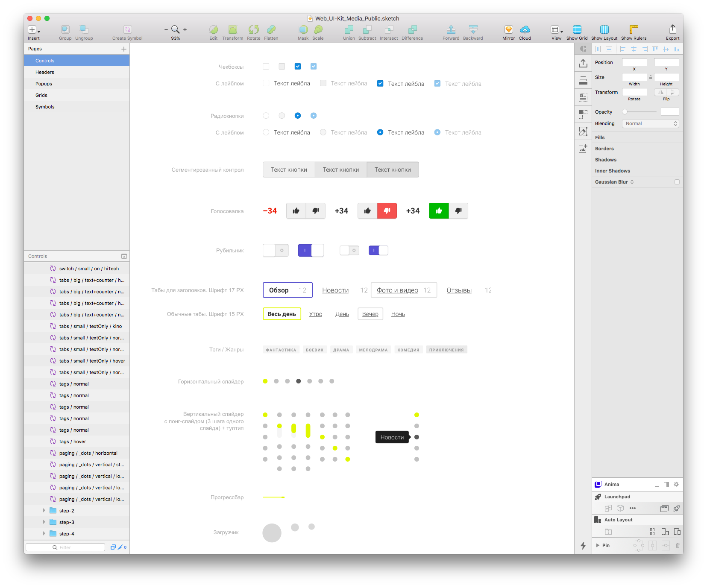Image resolution: width=707 pixels, height=588 pixels.
Task: Open Anima panel settings gear
Action: pos(676,484)
